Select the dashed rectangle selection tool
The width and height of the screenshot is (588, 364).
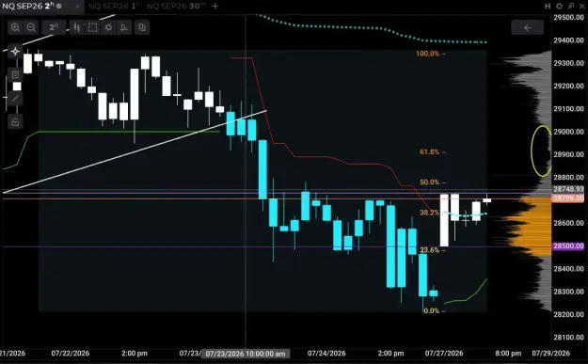[x=92, y=27]
